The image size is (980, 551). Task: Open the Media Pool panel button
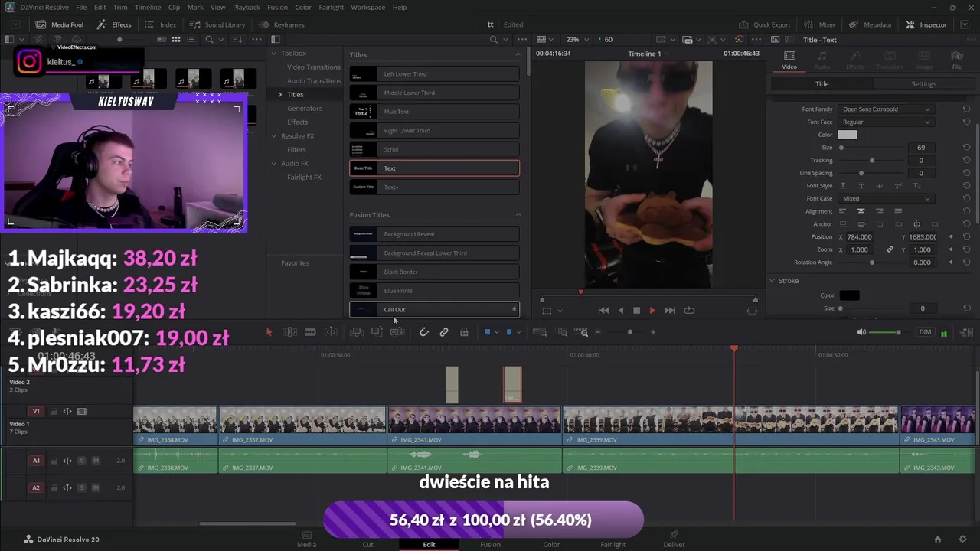coord(60,24)
